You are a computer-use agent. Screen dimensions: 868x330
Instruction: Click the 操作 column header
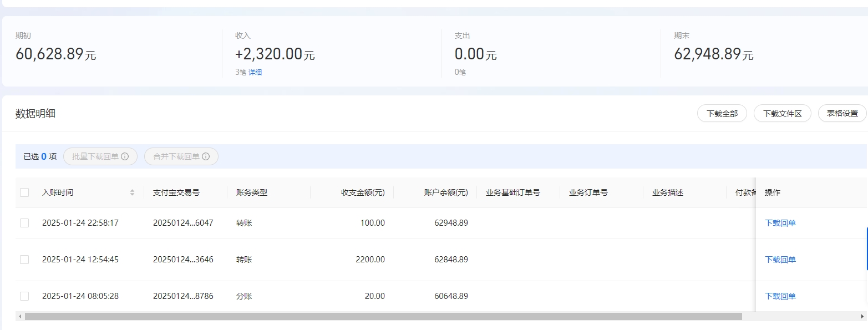point(773,192)
